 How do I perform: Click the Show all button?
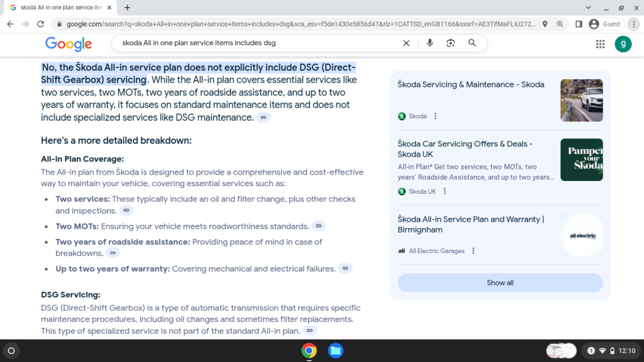[x=500, y=283]
